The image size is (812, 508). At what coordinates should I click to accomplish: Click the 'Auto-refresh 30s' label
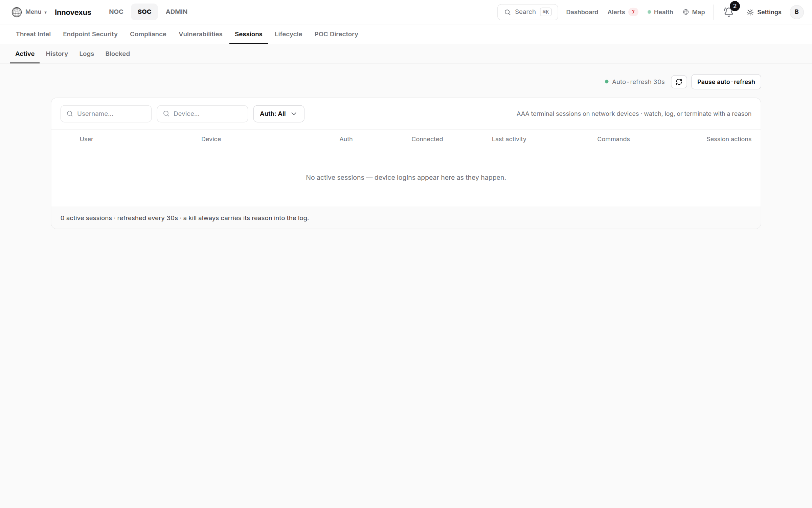coord(638,82)
